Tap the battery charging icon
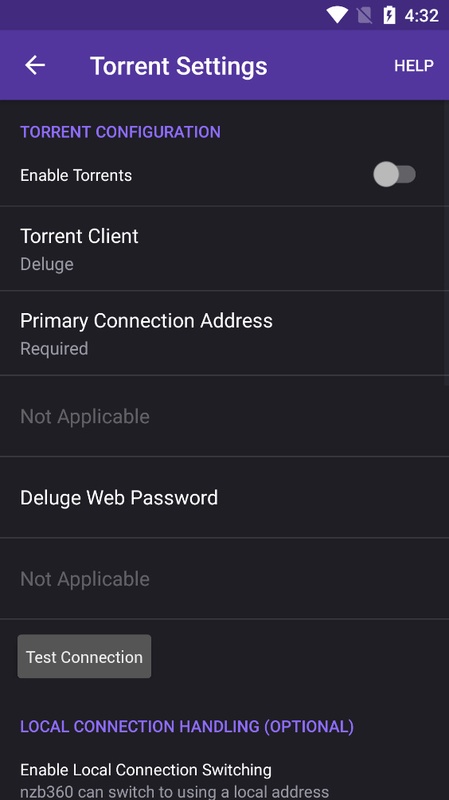 point(389,15)
